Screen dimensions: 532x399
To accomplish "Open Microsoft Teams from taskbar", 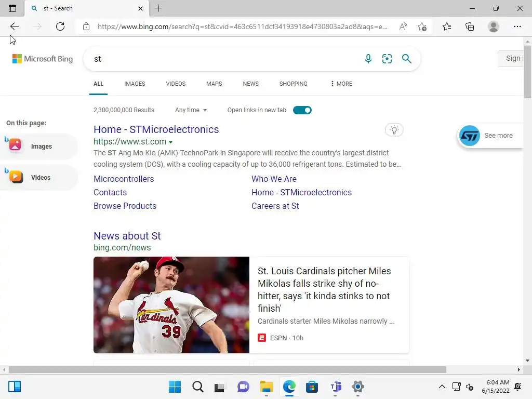I will (x=336, y=387).
